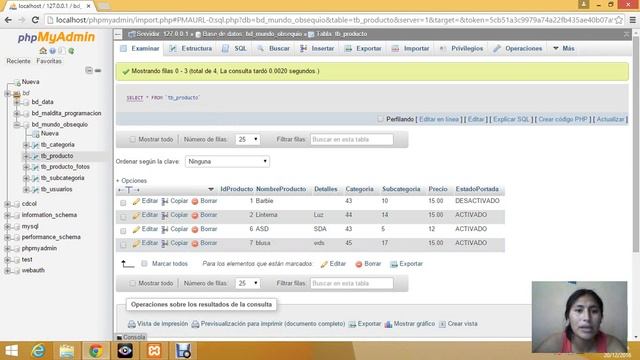Image resolution: width=640 pixels, height=360 pixels.
Task: Open Exportar tab
Action: 363,49
